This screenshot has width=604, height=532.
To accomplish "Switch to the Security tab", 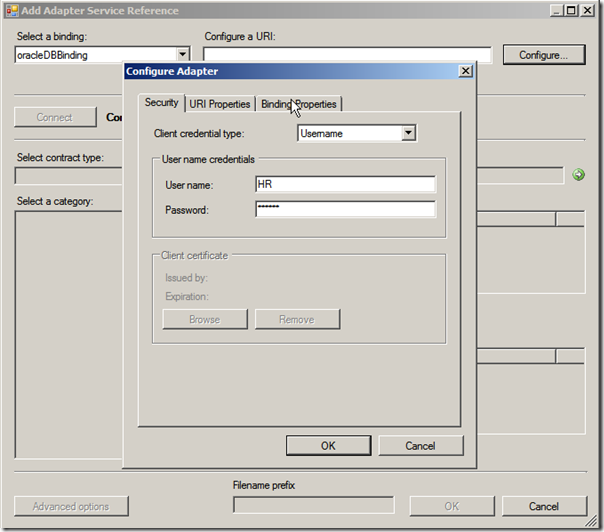I will click(161, 103).
